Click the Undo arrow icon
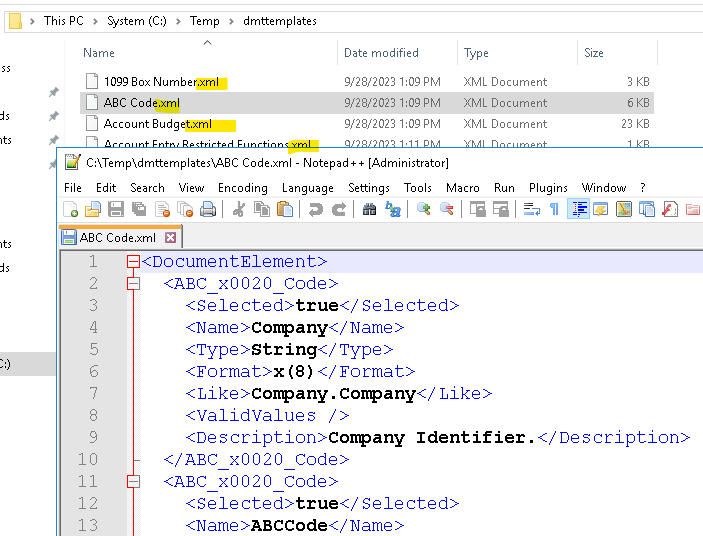Viewport: 703px width, 536px height. coord(316,209)
